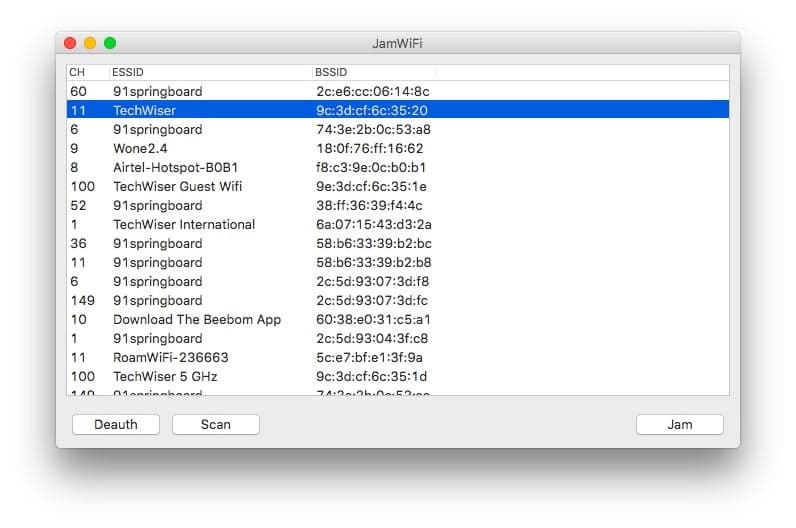Close the JamWiFi window with red button
Screen dimensions: 796x528
pyautogui.click(x=70, y=43)
